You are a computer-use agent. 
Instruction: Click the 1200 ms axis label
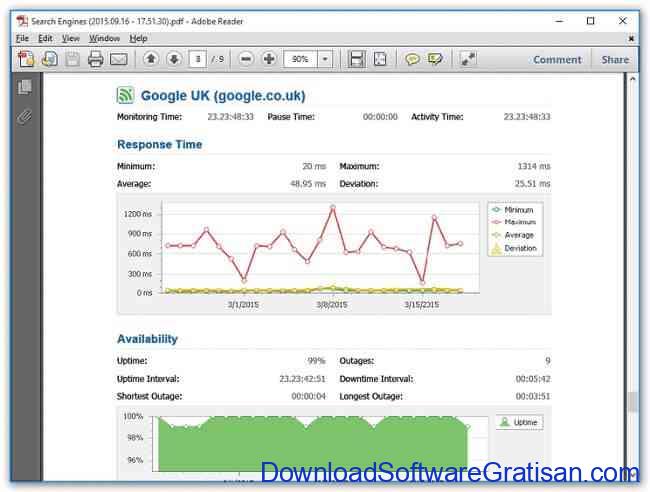[x=138, y=214]
